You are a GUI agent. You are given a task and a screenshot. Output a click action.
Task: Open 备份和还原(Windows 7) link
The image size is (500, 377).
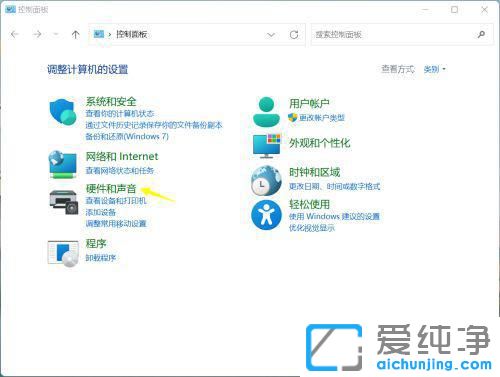coord(127,136)
